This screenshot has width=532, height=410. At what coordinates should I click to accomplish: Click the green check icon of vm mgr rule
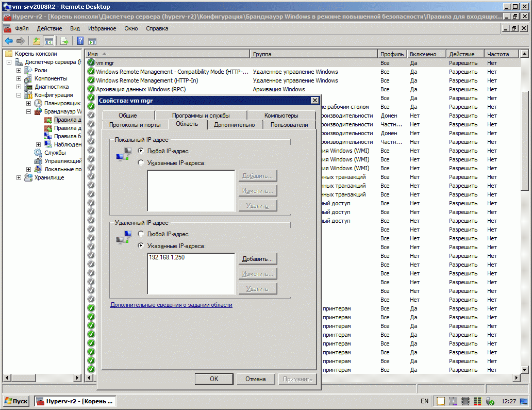(91, 63)
